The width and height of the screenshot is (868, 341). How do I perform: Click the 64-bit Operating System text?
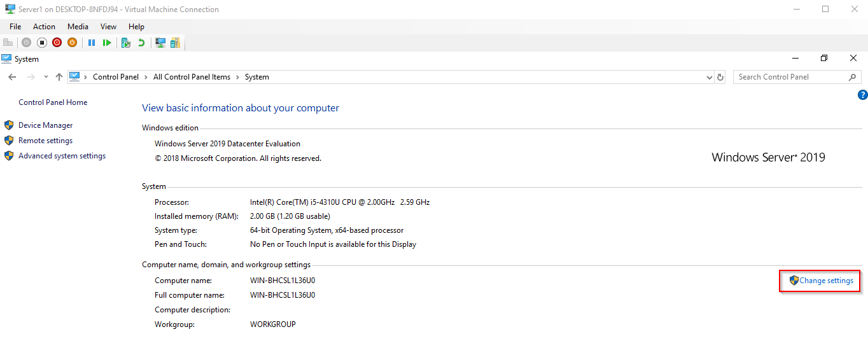326,230
